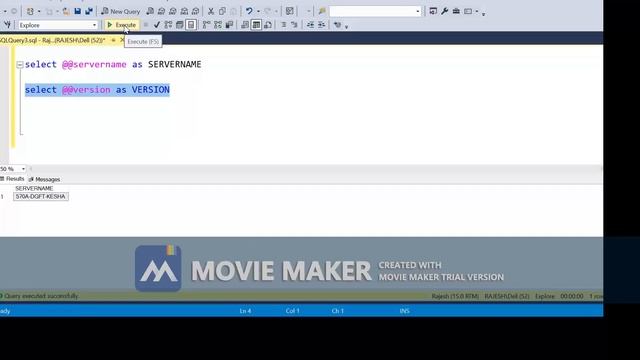Click Ch 1 in the status bar
Screen dimensions: 640x360
[x=338, y=311]
